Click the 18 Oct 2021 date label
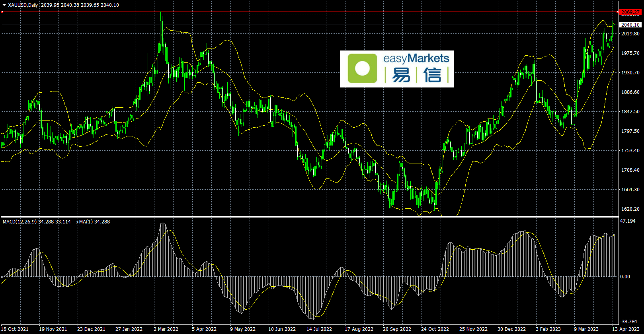 pyautogui.click(x=15, y=329)
